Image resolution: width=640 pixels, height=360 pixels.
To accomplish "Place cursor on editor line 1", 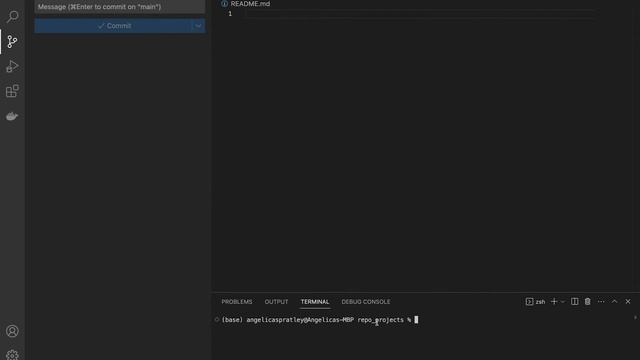I will tap(420, 14).
